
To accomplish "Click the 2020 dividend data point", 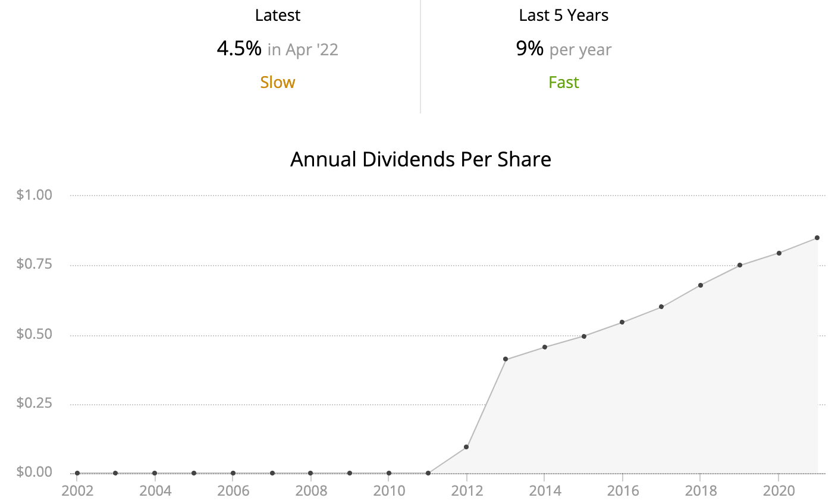I will [779, 253].
